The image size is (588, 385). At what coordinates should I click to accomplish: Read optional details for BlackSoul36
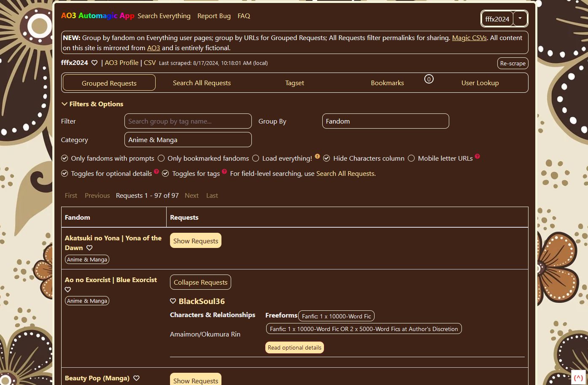click(x=295, y=347)
